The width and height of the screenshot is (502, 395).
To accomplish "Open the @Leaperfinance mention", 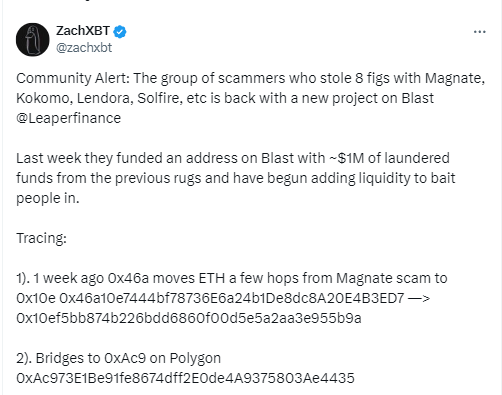I will tap(68, 118).
